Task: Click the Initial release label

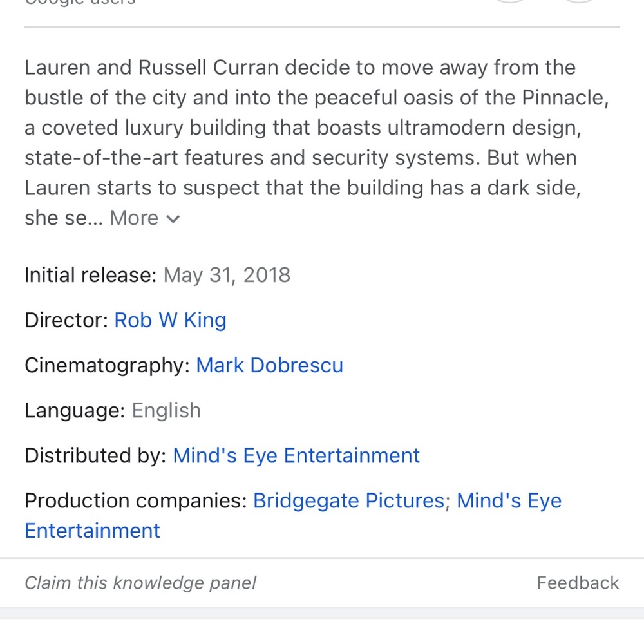Action: tap(91, 275)
